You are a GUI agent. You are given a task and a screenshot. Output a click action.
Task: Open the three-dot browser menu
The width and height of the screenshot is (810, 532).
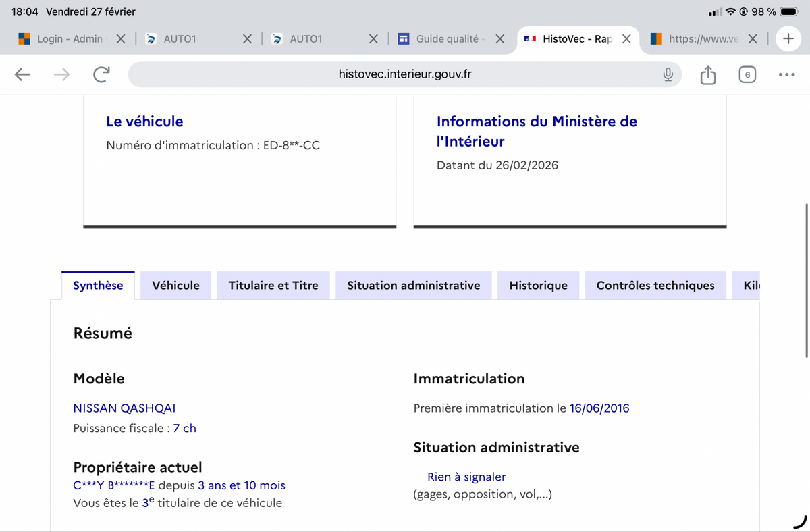coord(786,75)
